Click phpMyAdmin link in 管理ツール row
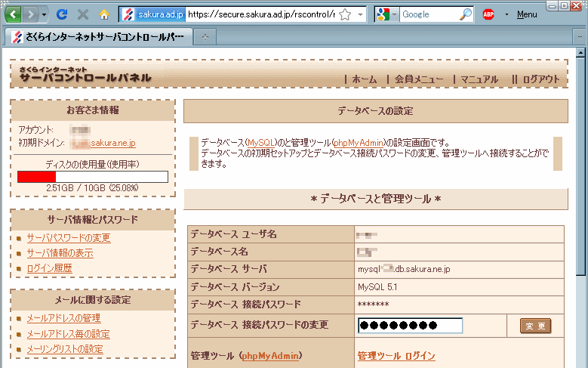The width and height of the screenshot is (588, 368). (x=270, y=356)
